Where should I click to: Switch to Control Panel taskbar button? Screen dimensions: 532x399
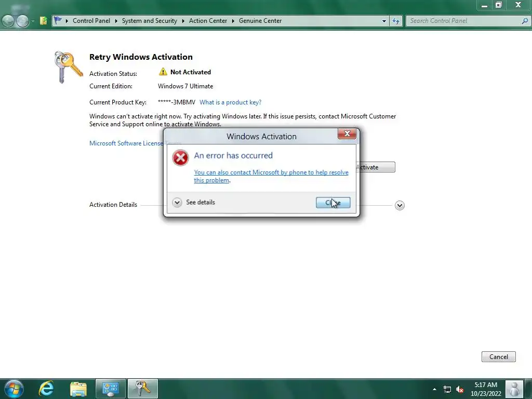coord(111,389)
